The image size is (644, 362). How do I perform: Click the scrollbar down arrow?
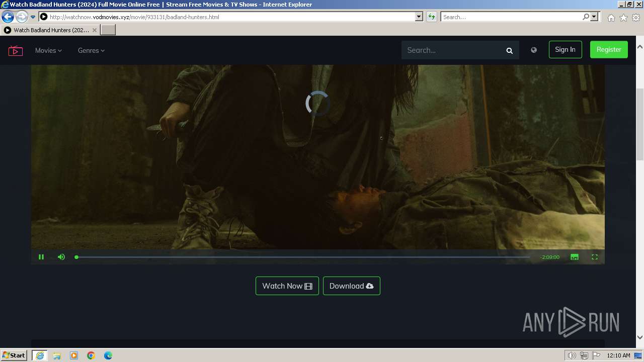coord(640,337)
